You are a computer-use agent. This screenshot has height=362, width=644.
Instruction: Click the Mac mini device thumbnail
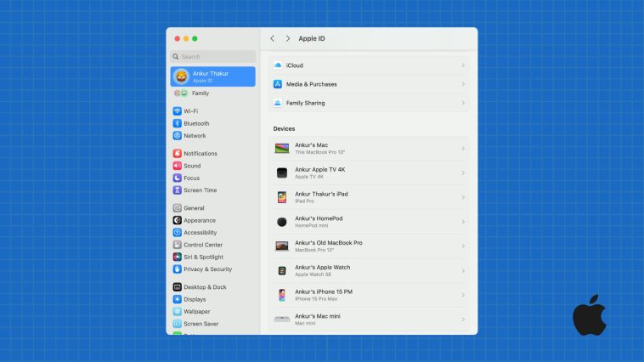[x=282, y=320]
